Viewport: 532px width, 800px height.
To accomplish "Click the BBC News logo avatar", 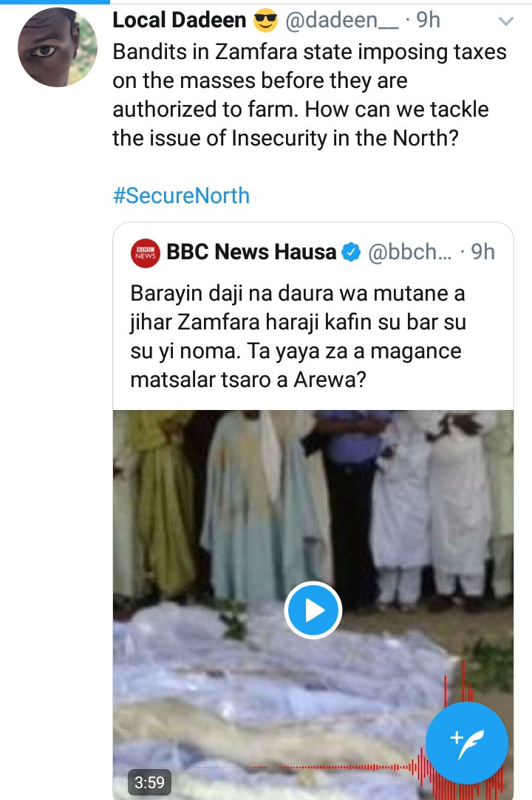I will [144, 253].
